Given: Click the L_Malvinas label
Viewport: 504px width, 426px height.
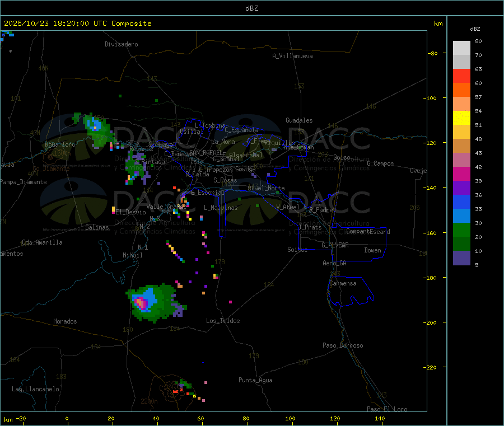Looking at the screenshot, I should tap(221, 208).
